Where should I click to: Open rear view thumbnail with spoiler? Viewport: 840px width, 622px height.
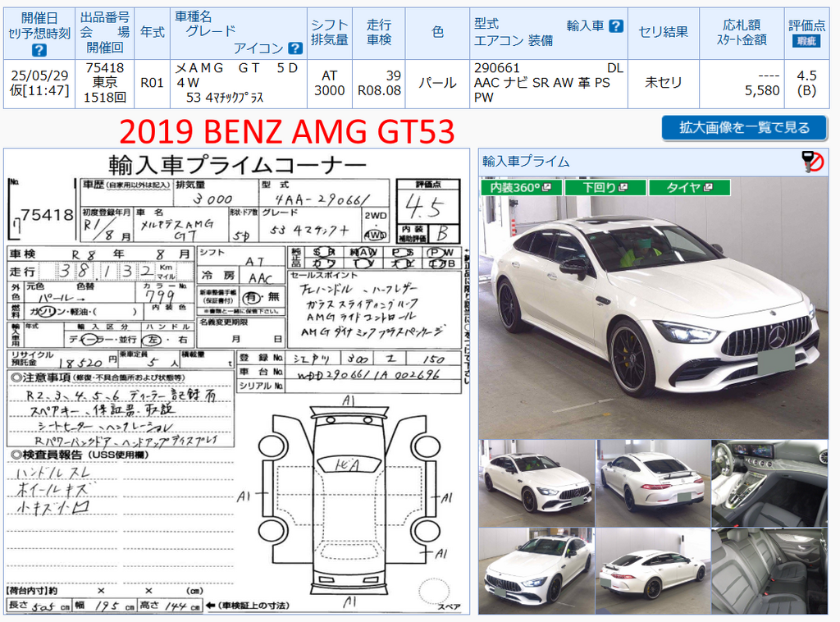[x=652, y=483]
